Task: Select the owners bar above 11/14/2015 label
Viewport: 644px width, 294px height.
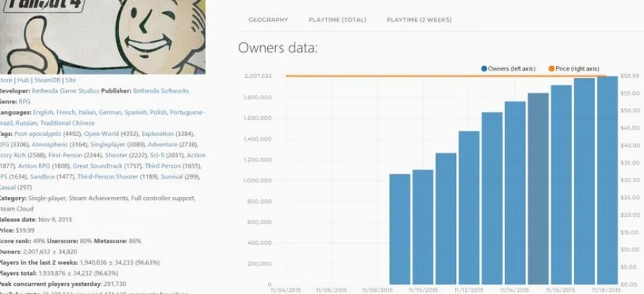Action: pos(515,193)
